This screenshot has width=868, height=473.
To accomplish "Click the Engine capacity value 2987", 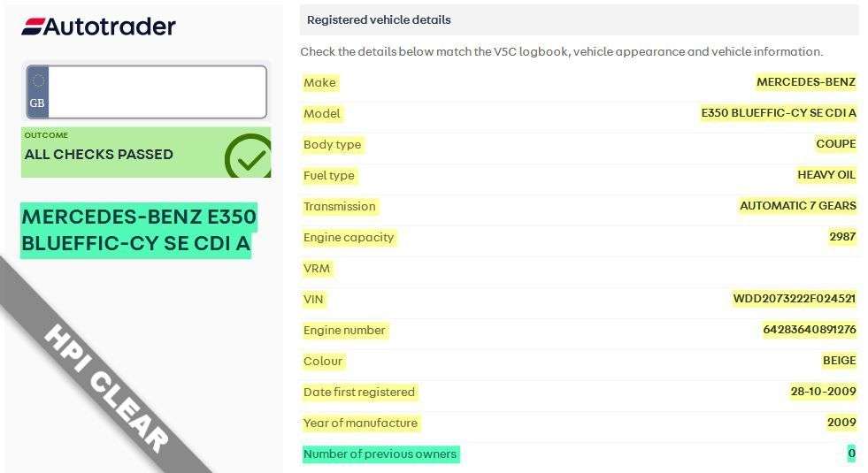I will coord(841,237).
